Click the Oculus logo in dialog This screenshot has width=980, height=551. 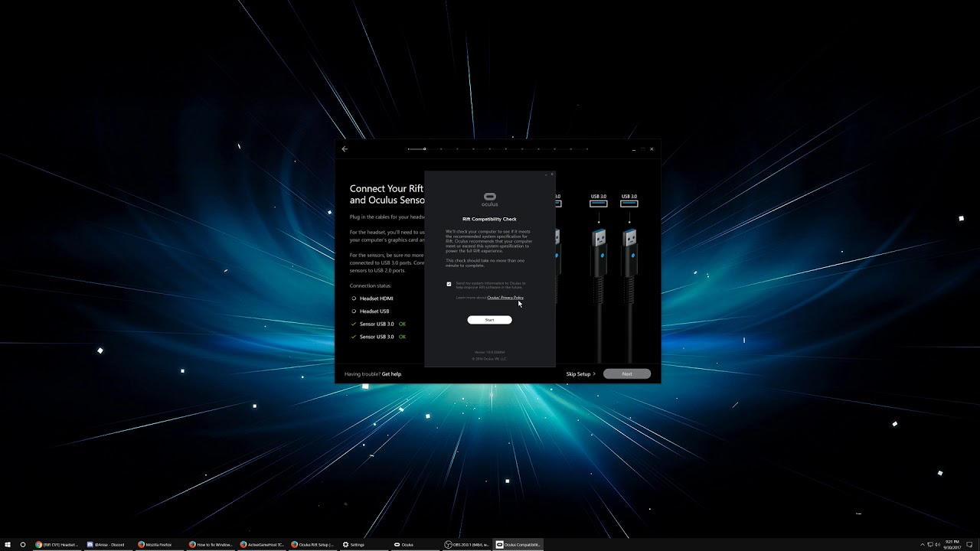click(x=489, y=200)
